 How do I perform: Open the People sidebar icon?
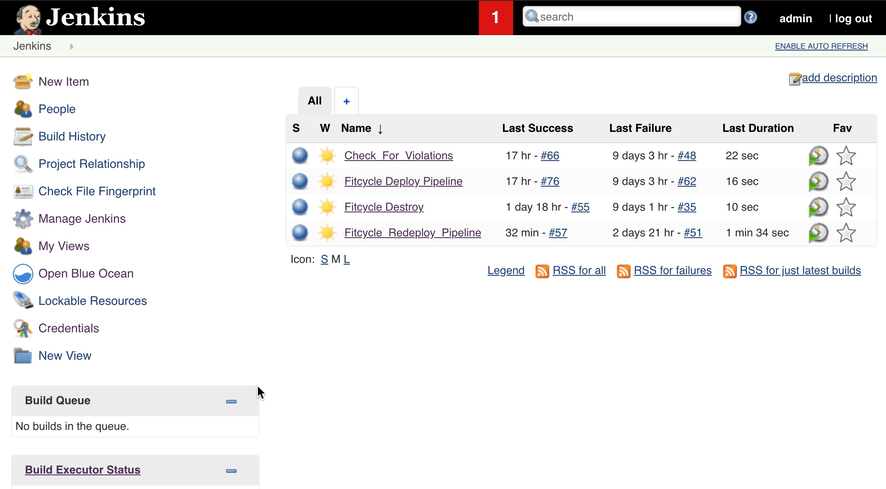[x=23, y=109]
